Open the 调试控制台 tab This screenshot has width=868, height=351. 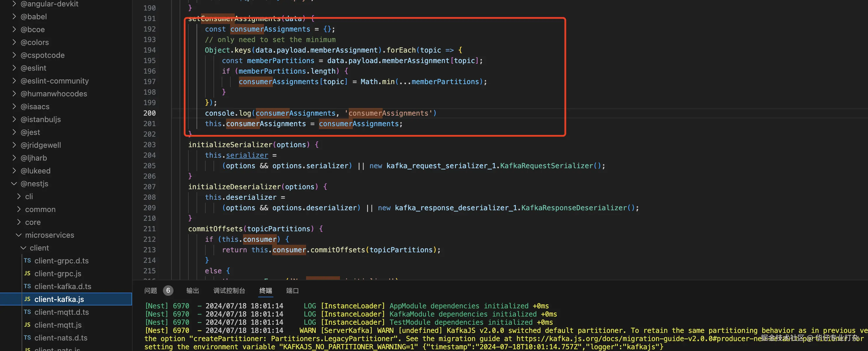point(229,290)
